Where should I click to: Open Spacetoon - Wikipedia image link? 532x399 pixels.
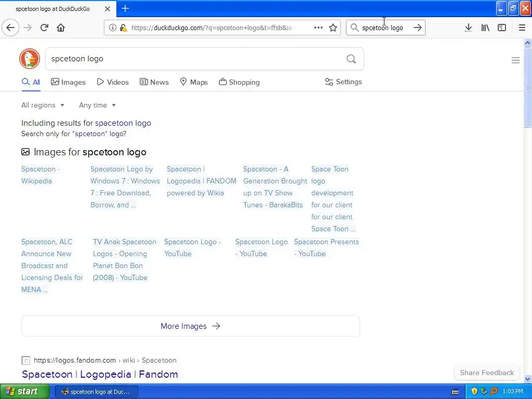pos(41,175)
